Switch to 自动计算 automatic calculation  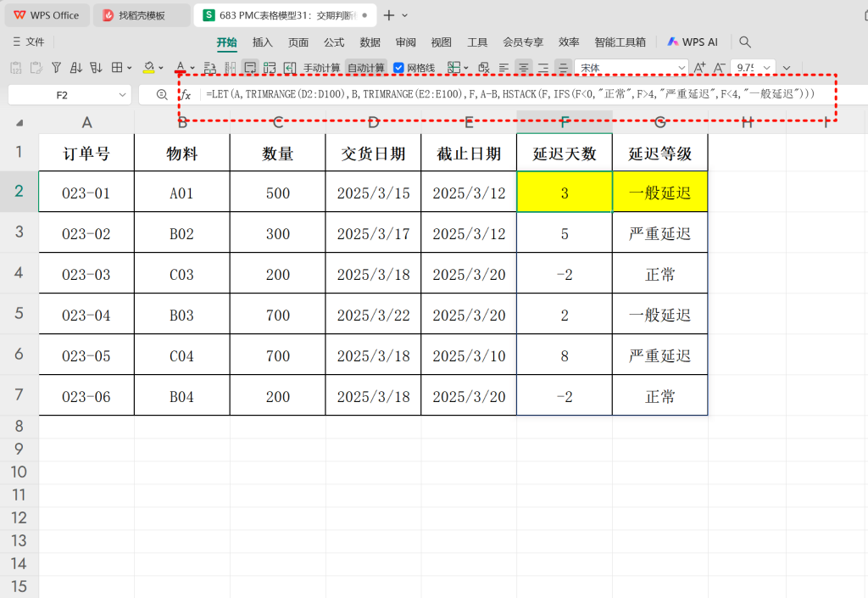click(366, 68)
